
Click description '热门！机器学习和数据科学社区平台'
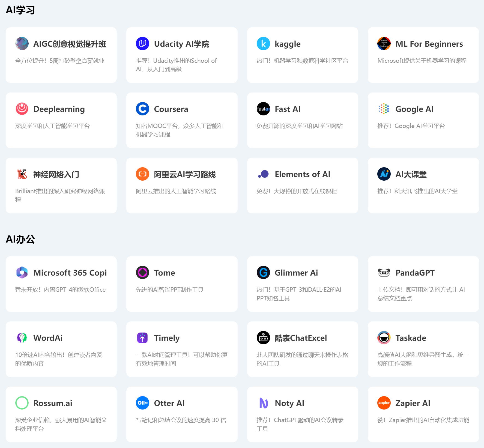pos(303,61)
